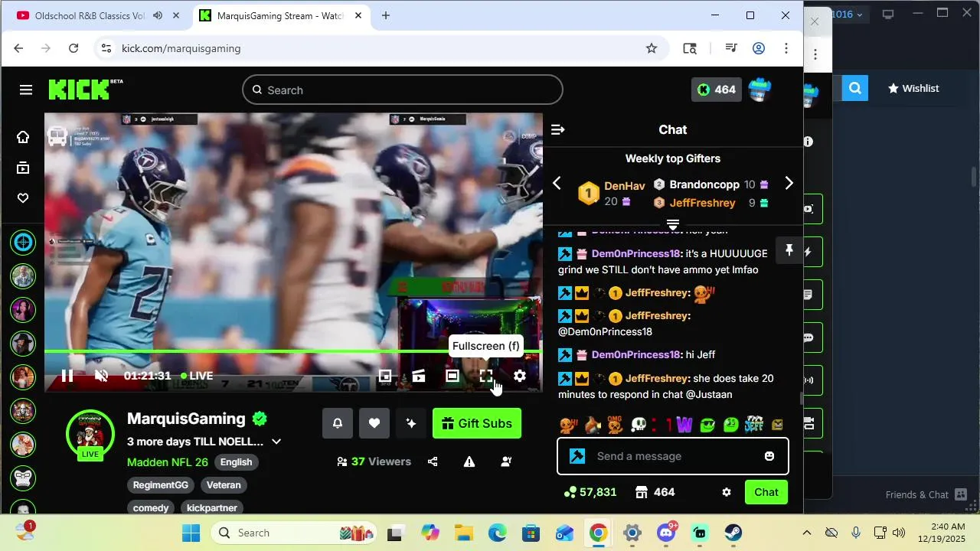This screenshot has width=980, height=551.
Task: Insert the JEFF ice emote
Action: (x=754, y=424)
